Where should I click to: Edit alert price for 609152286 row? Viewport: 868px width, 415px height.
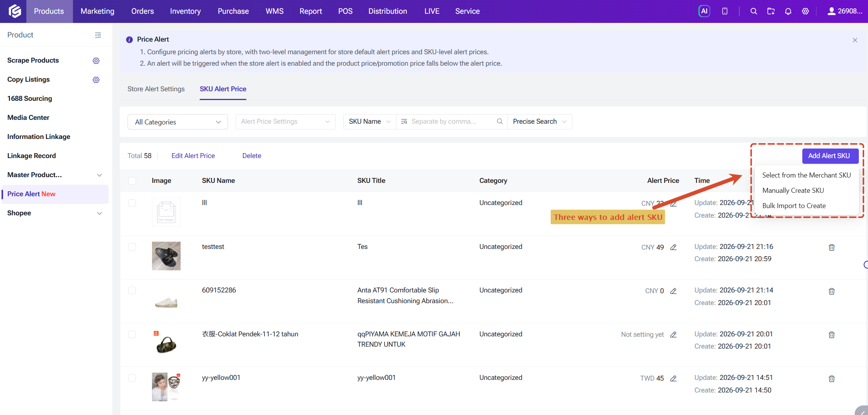[673, 291]
